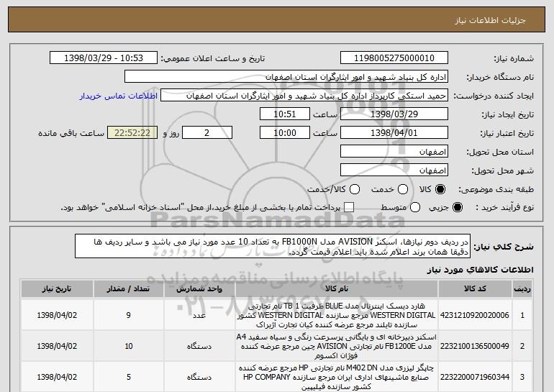Viewport: 554px width, 392px height.
Task: Select the کالا/خدمت radio button
Action: [355, 189]
